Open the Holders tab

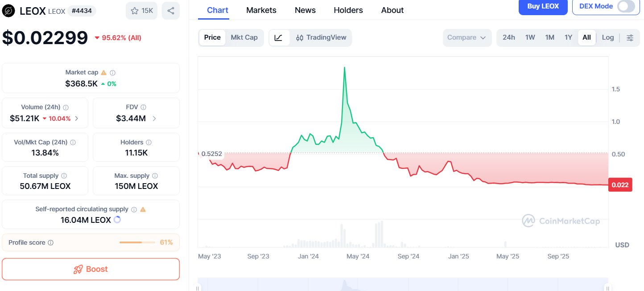click(348, 10)
